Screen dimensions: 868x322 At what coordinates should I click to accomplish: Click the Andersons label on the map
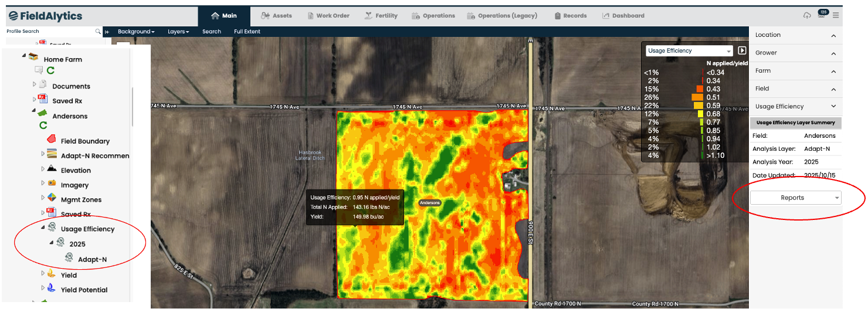430,203
